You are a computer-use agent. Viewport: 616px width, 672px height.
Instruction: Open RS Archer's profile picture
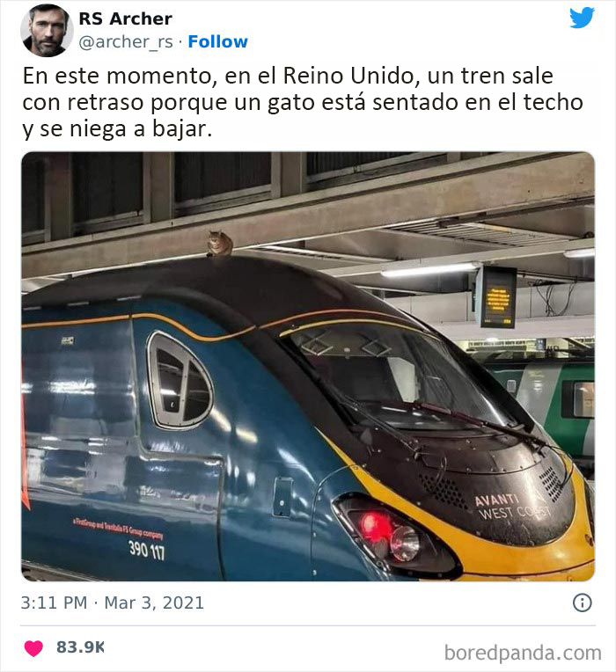tap(47, 31)
